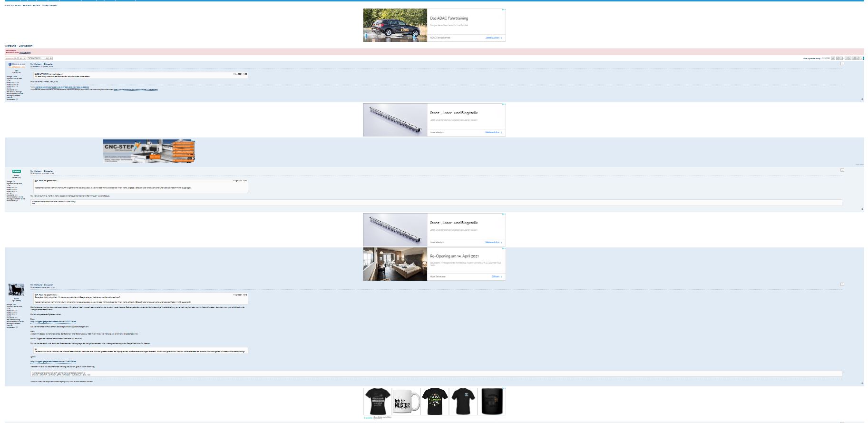Open the CNC-STEP banner advertisement
Viewport: 868px width, 423px height.
(148, 151)
